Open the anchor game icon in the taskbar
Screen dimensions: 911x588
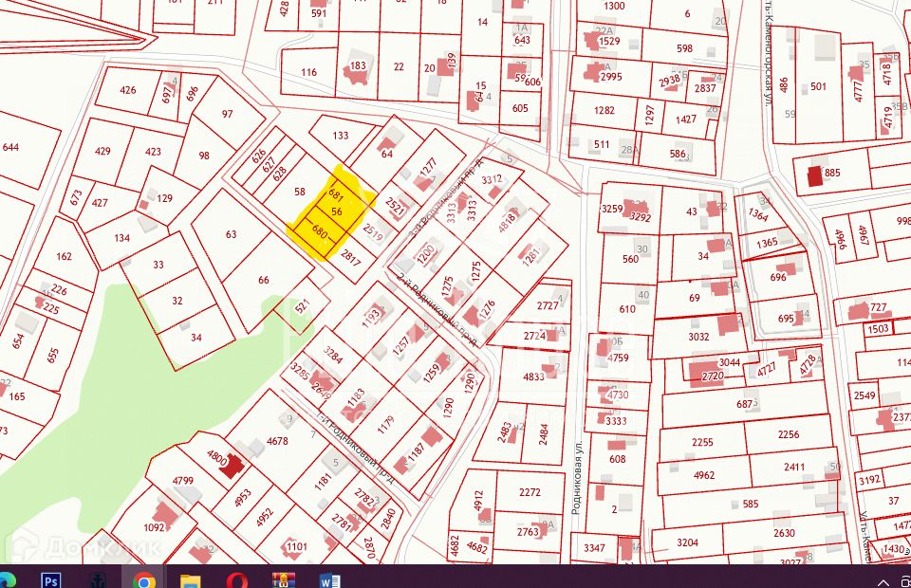pos(98,579)
